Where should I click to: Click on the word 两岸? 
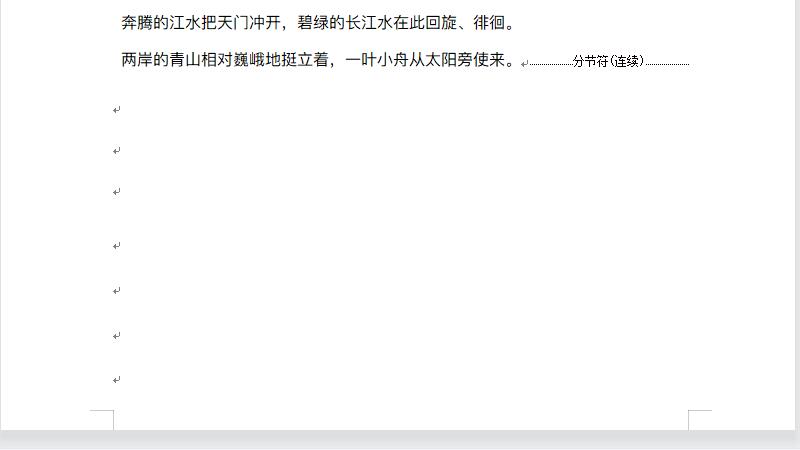click(x=137, y=60)
